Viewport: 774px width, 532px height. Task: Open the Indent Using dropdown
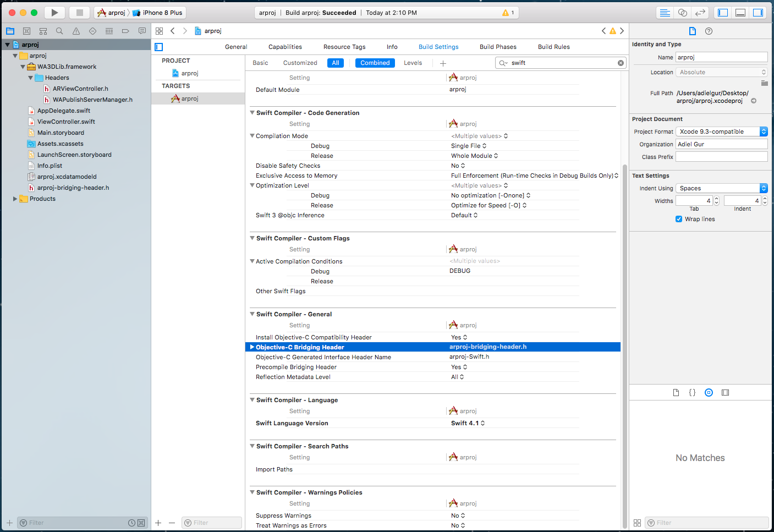tap(721, 188)
